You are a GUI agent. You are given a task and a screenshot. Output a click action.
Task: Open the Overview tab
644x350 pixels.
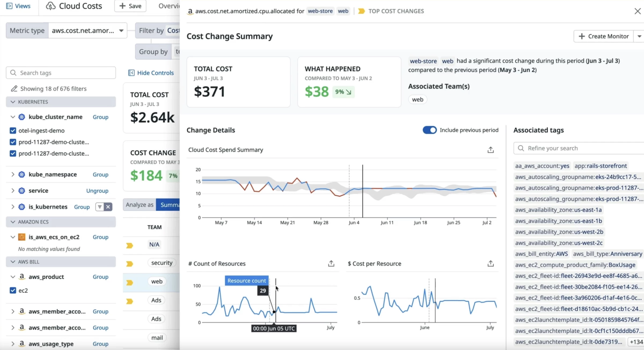point(169,6)
